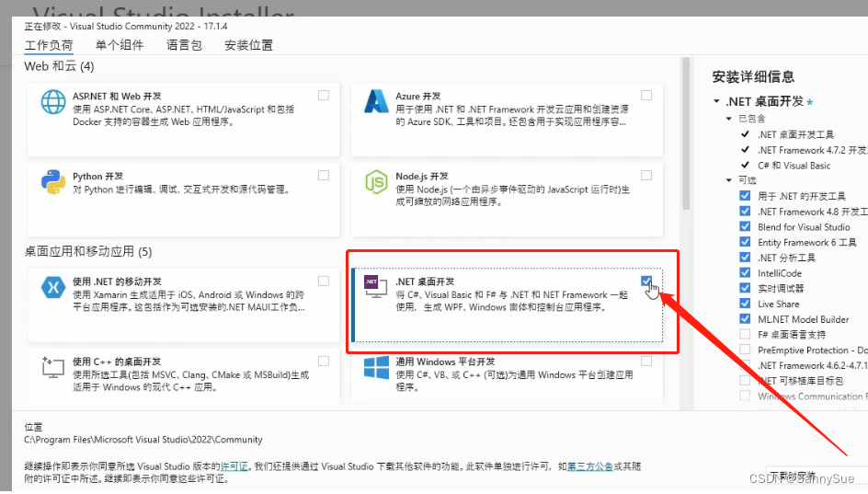
Task: Click the ASP.NET globe icon
Action: click(x=53, y=102)
